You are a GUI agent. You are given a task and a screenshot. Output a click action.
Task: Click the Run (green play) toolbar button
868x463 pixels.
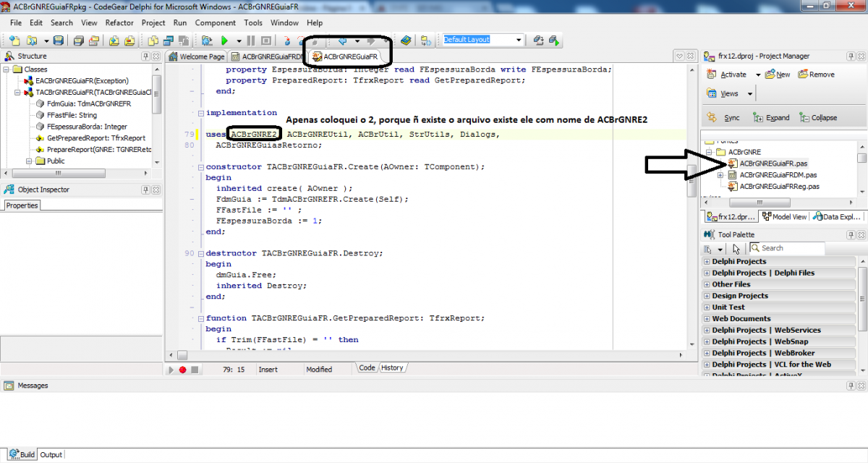coord(224,41)
